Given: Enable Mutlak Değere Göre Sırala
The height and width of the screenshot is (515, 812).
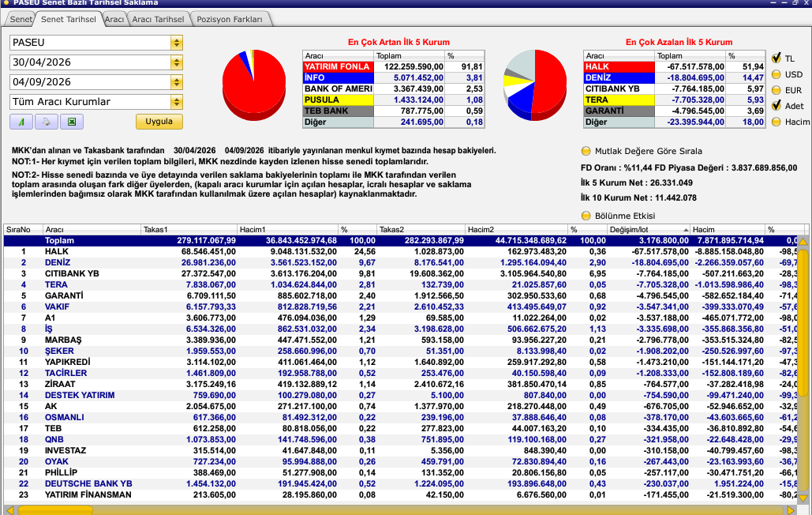Looking at the screenshot, I should (586, 151).
